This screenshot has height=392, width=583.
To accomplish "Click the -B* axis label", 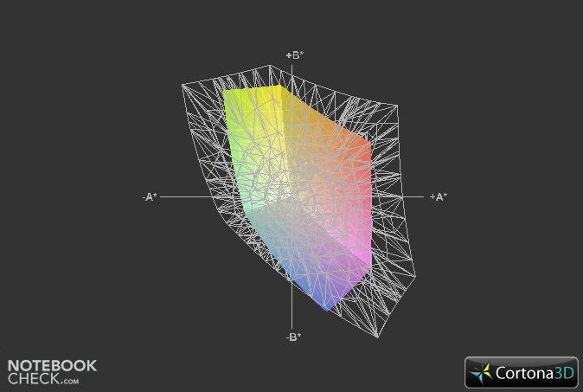I will coord(294,337).
